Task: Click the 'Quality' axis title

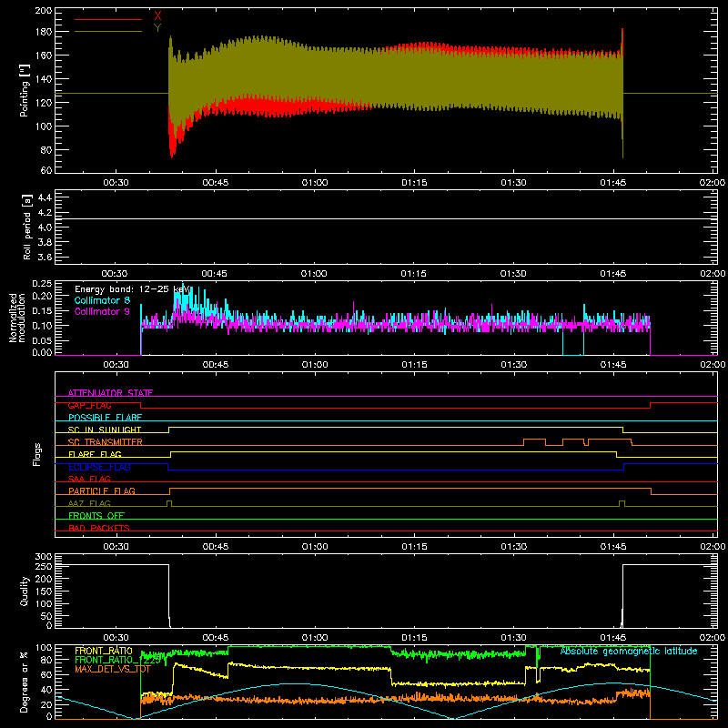Action: [25, 591]
